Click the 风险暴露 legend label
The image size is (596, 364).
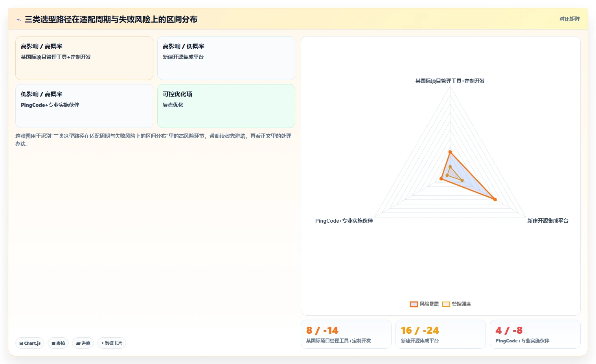429,304
